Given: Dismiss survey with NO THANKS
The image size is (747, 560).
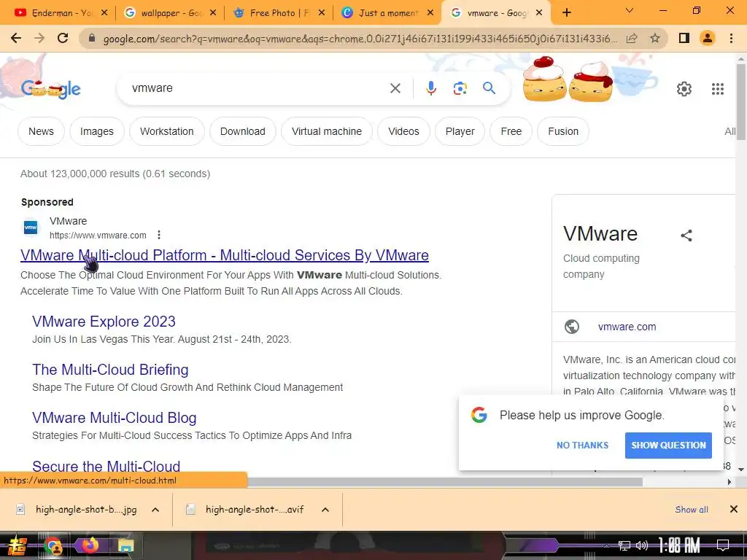Looking at the screenshot, I should (582, 446).
